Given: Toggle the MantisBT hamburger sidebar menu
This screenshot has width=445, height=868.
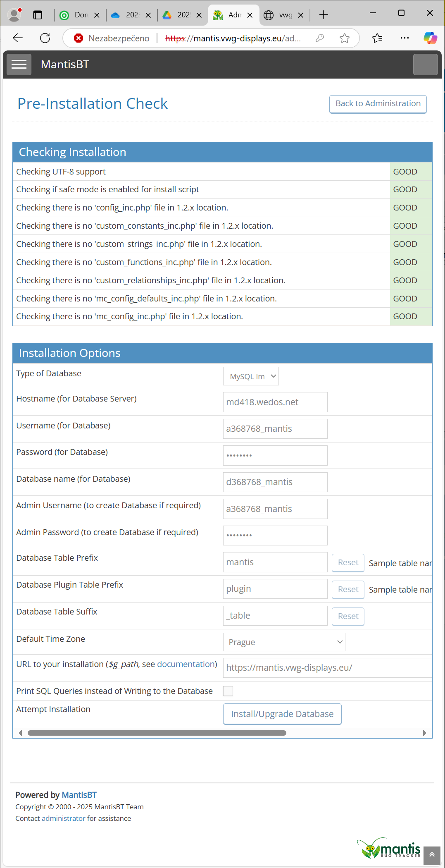Looking at the screenshot, I should click(19, 65).
